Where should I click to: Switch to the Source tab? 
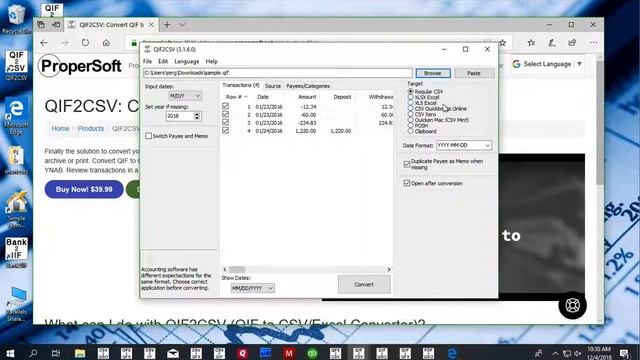click(x=273, y=86)
